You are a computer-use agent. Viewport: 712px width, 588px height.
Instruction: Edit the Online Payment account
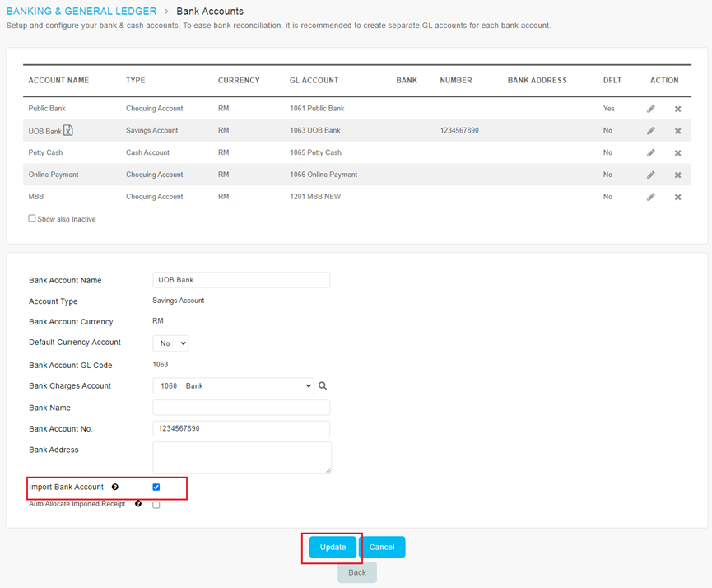650,175
